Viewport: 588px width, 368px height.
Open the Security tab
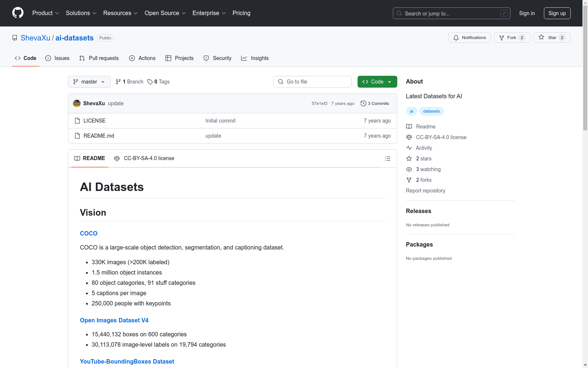tap(218, 58)
